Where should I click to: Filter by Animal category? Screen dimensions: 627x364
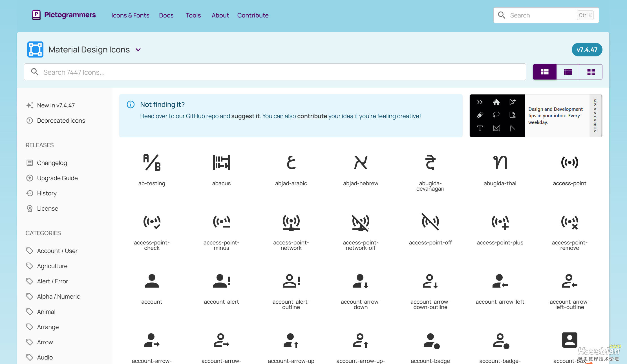coord(41,312)
